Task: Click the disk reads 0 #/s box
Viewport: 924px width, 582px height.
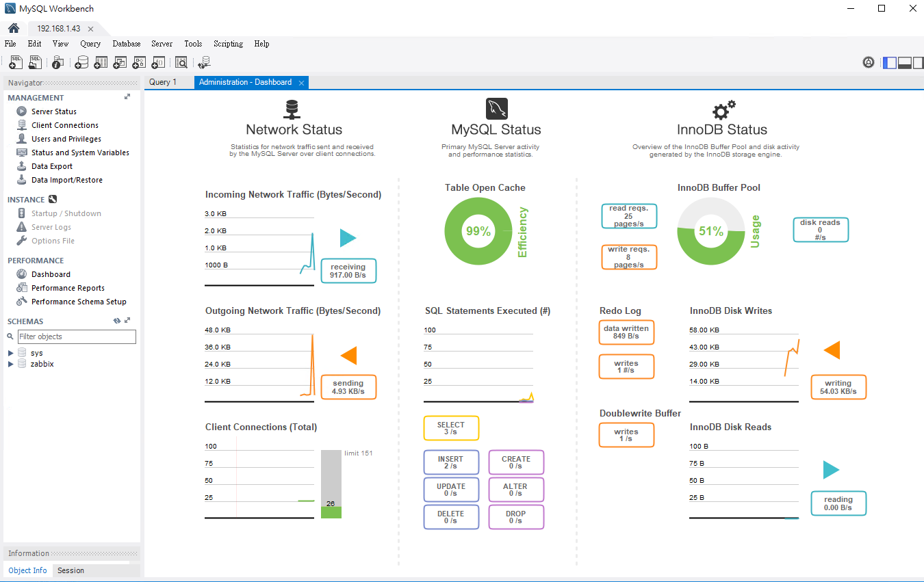Action: (821, 230)
